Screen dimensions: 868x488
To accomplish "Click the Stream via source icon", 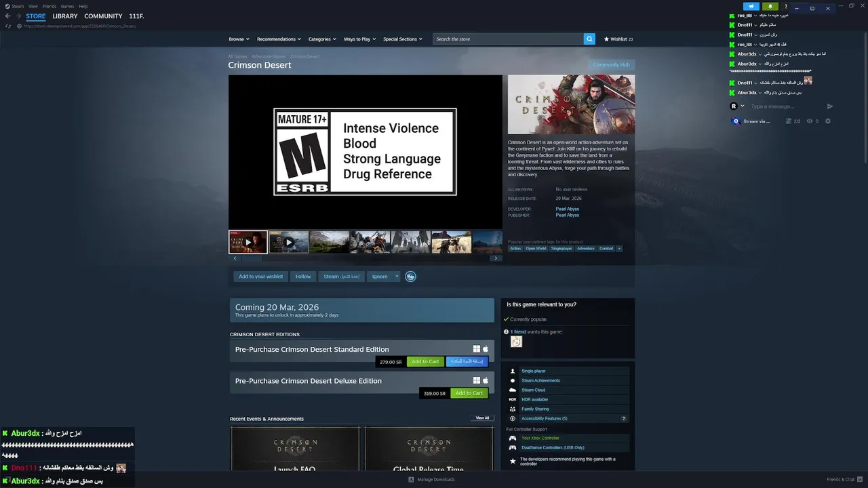I will (x=736, y=121).
